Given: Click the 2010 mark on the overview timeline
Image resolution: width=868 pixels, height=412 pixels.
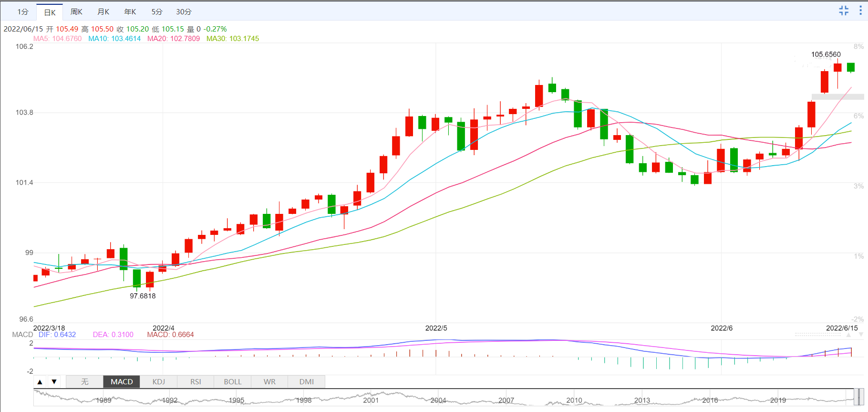Looking at the screenshot, I should pos(574,401).
